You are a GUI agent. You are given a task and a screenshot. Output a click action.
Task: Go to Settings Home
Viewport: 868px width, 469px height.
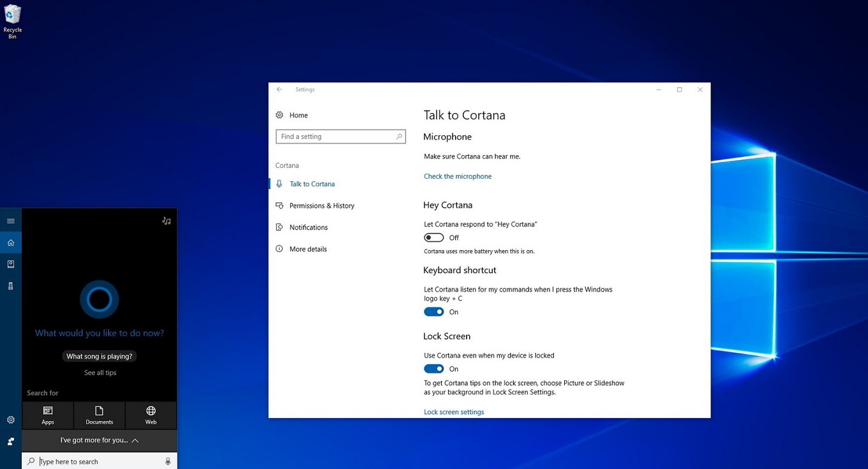pos(299,115)
